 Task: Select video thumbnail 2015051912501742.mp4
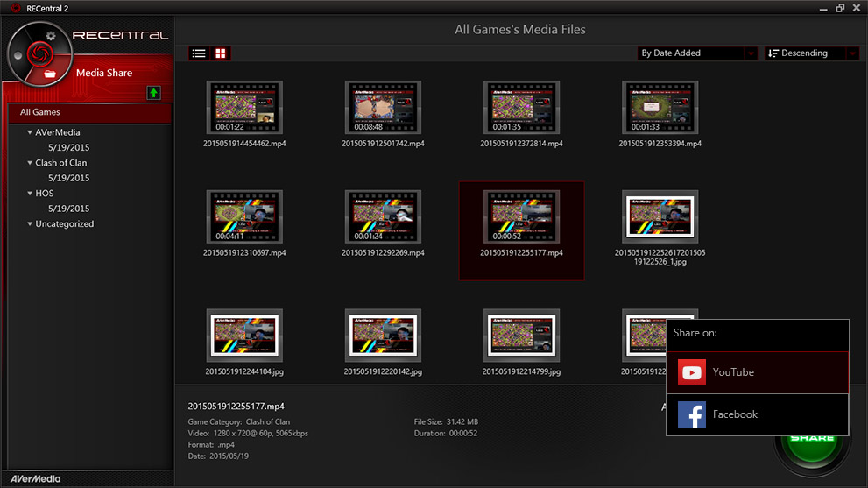383,108
